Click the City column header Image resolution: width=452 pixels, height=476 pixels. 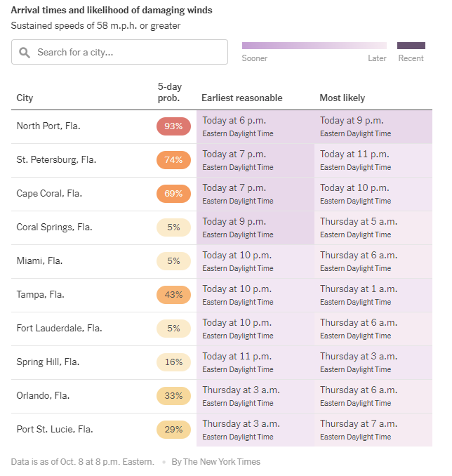25,98
